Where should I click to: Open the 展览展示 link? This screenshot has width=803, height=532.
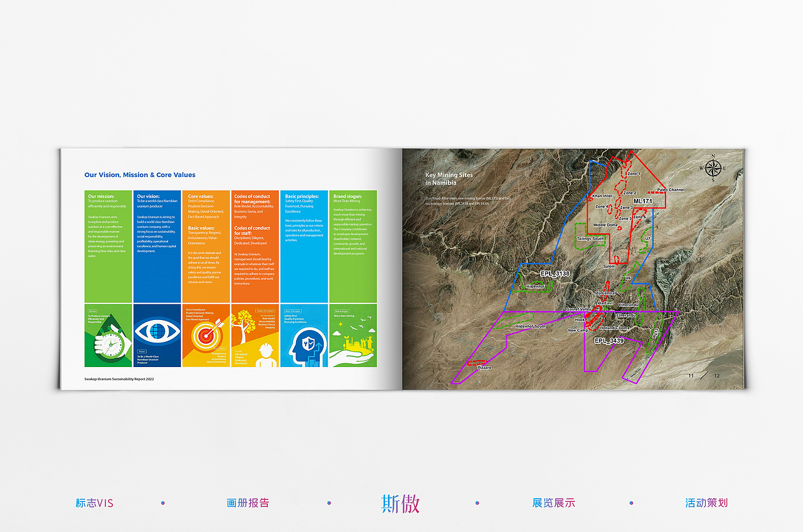tap(553, 503)
